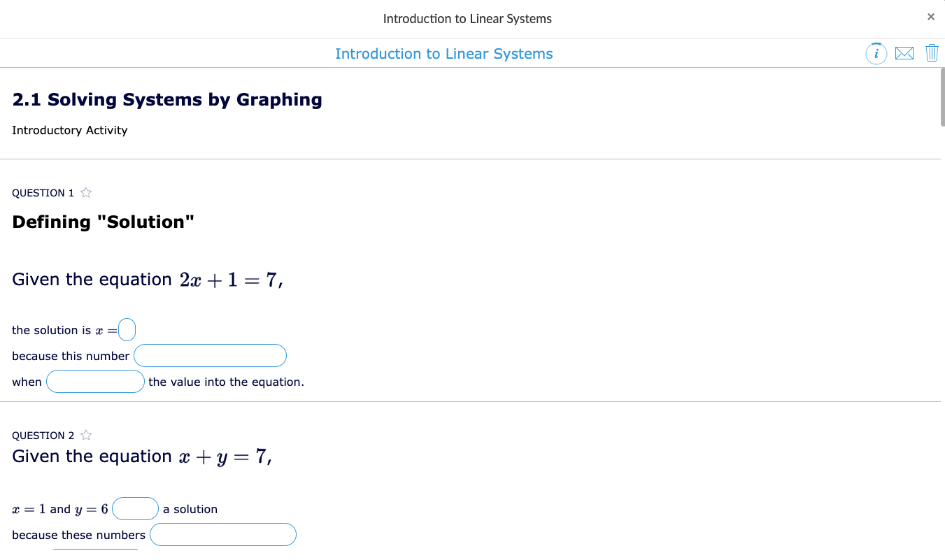This screenshot has width=945, height=560.
Task: Toggle the favorite star beside QUESTION 1
Action: point(85,192)
